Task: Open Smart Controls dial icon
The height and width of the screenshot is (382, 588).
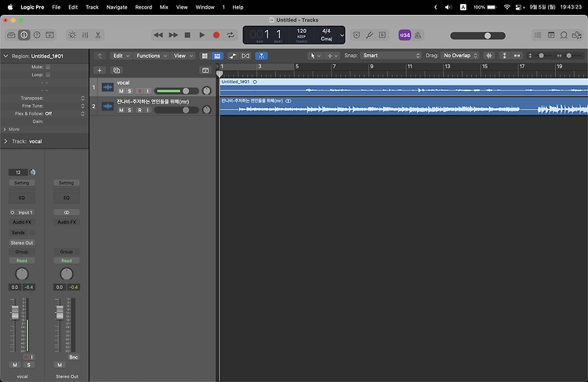Action: click(x=72, y=35)
